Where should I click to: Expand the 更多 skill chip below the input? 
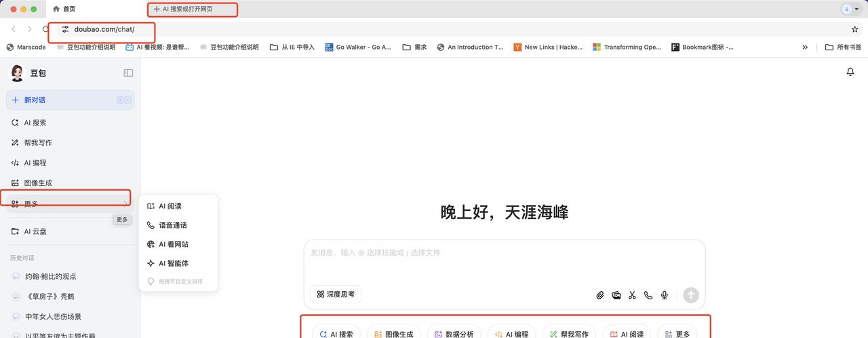tap(677, 334)
